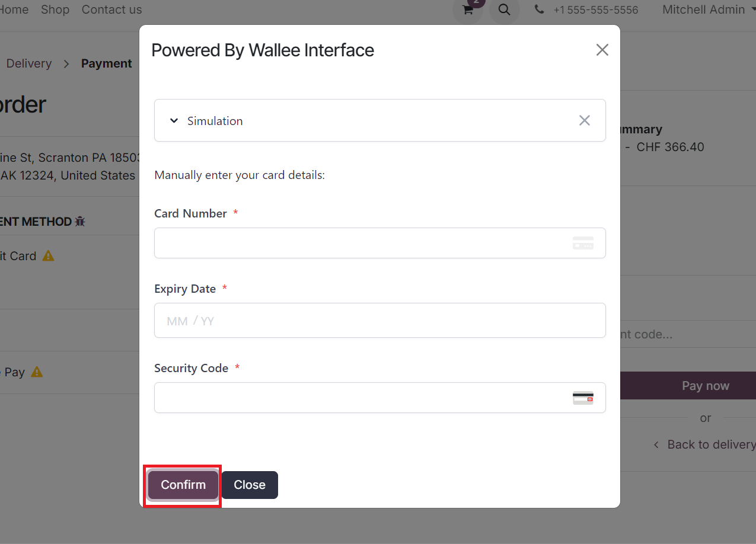Screen dimensions: 756x544
Task: Click the warning triangle next to Credit Card
Action: coord(49,255)
